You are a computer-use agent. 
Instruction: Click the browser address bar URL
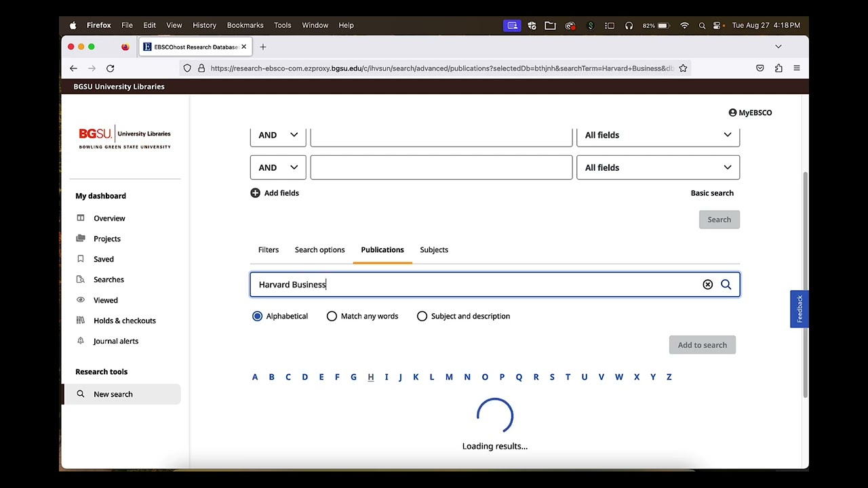(x=441, y=68)
